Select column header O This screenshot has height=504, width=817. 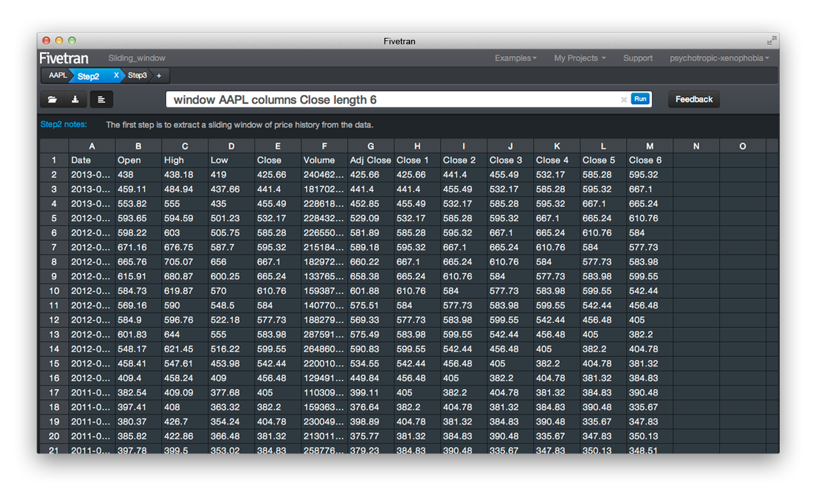coord(742,146)
